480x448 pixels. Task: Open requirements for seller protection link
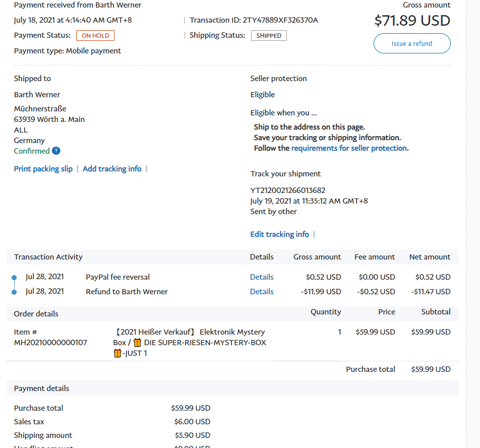pos(349,148)
